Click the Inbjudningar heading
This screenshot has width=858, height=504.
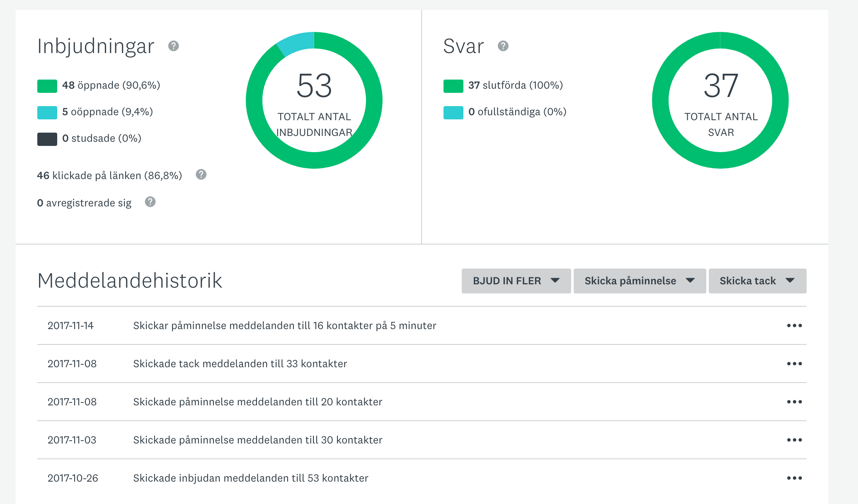pos(96,46)
